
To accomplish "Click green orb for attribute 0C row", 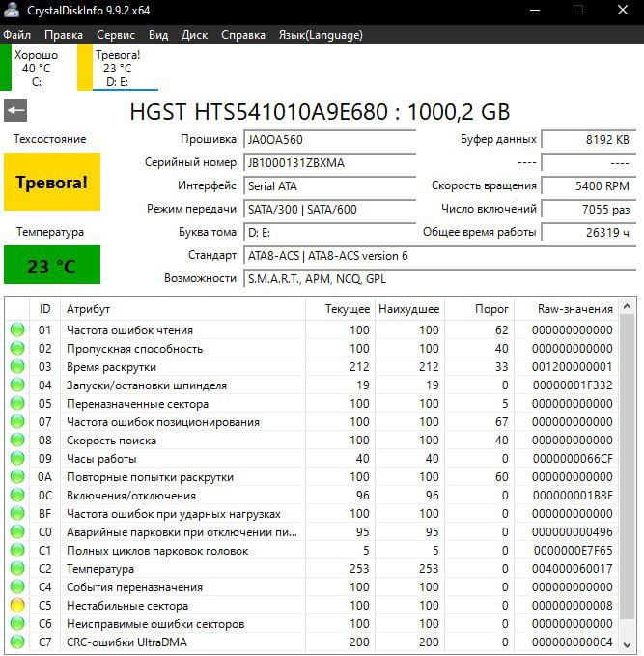I will (x=17, y=496).
